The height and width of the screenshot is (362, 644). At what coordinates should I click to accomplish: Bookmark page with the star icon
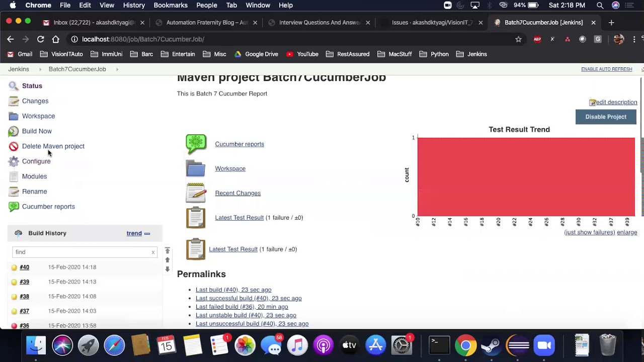(x=519, y=39)
